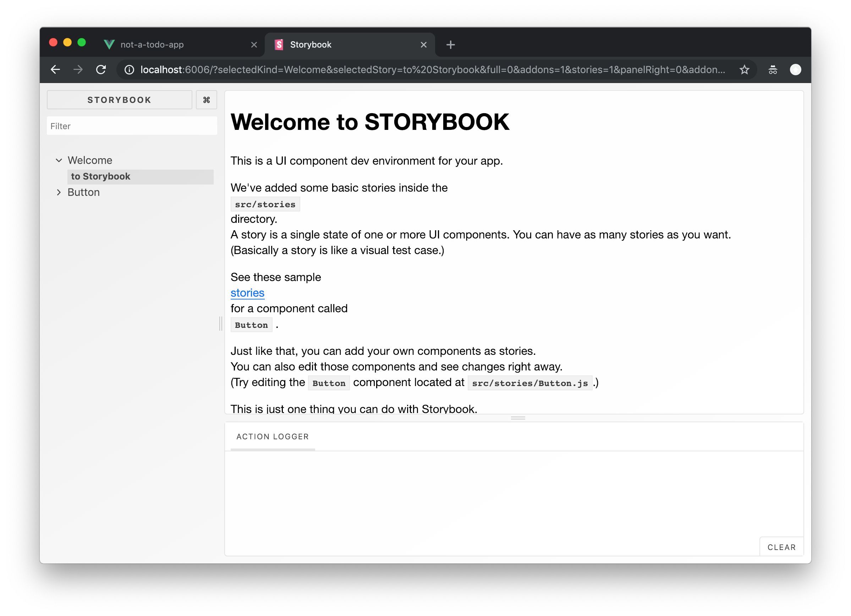Switch to the not-a-todo-app tab
Viewport: 851px width, 616px height.
click(152, 45)
